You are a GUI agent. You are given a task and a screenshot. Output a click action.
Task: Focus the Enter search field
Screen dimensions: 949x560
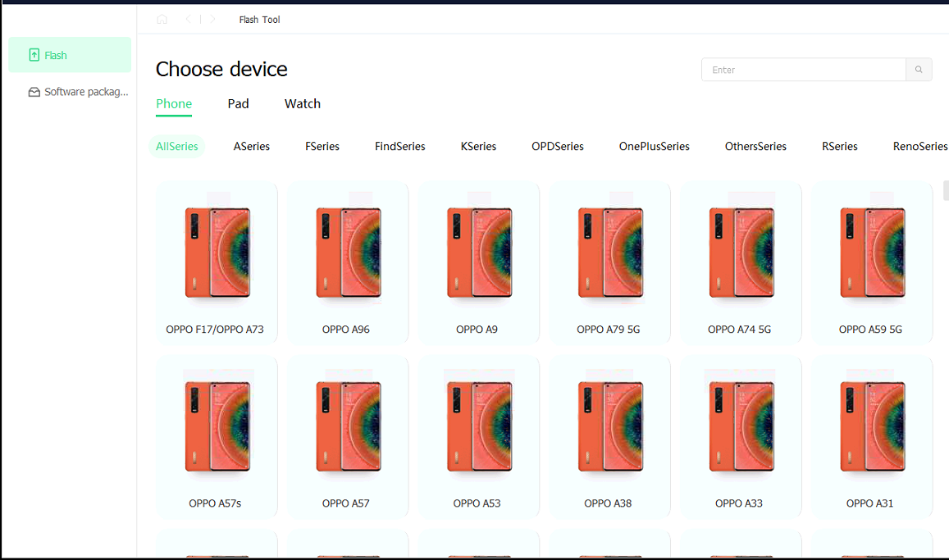[x=804, y=70]
